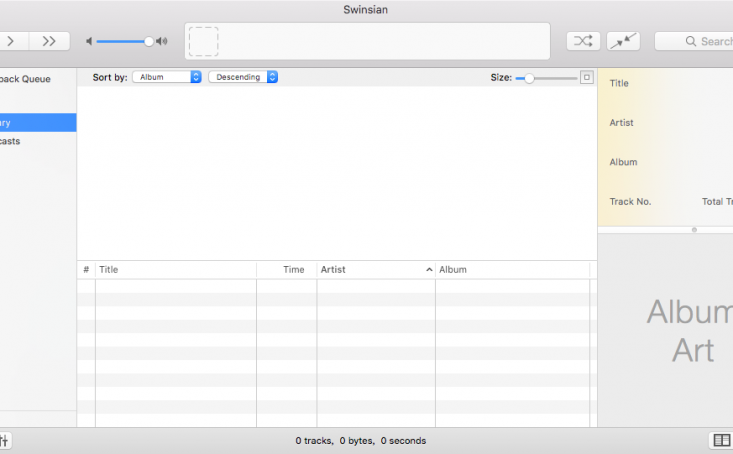Switch to mini player with the collapse arrows icon
The image size is (733, 454).
click(623, 41)
